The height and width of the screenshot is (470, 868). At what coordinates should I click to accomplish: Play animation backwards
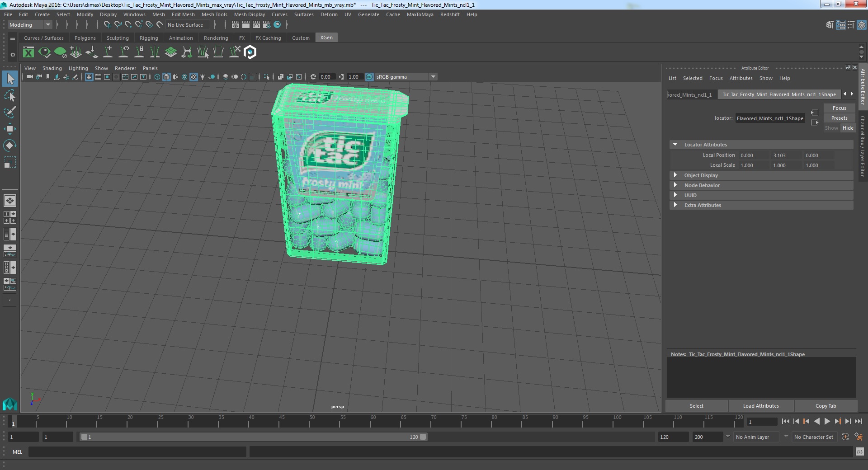[x=817, y=421]
